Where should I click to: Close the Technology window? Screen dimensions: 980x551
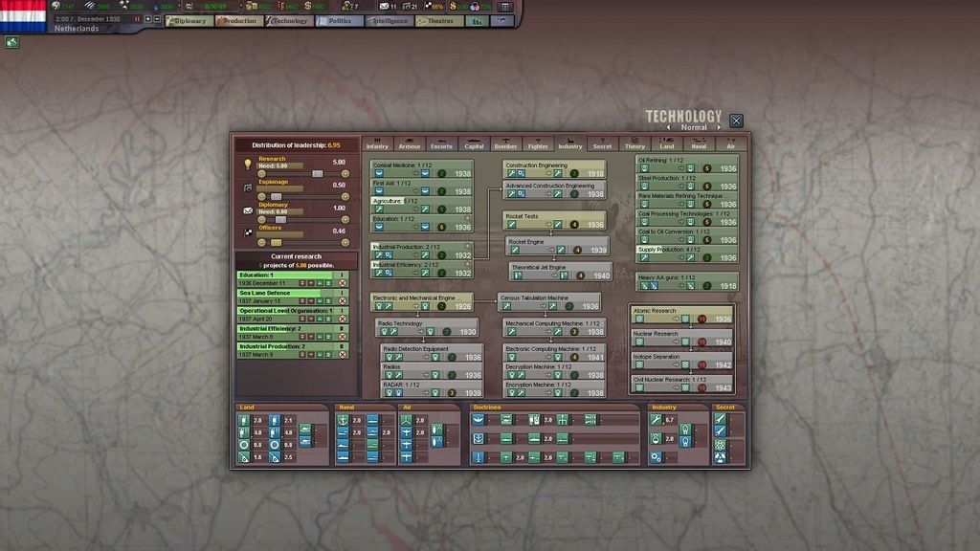pyautogui.click(x=736, y=121)
